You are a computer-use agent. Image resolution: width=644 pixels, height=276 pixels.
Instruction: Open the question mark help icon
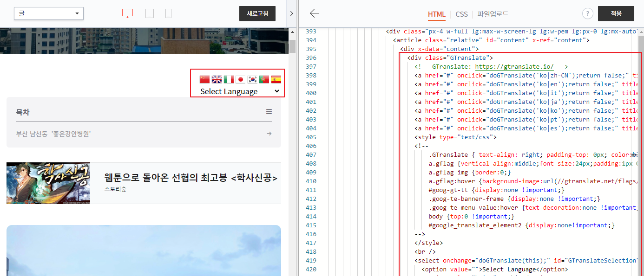[587, 13]
